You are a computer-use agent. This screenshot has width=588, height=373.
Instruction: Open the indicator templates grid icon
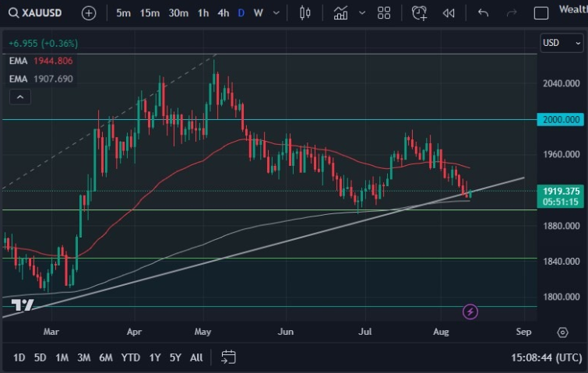(x=384, y=13)
